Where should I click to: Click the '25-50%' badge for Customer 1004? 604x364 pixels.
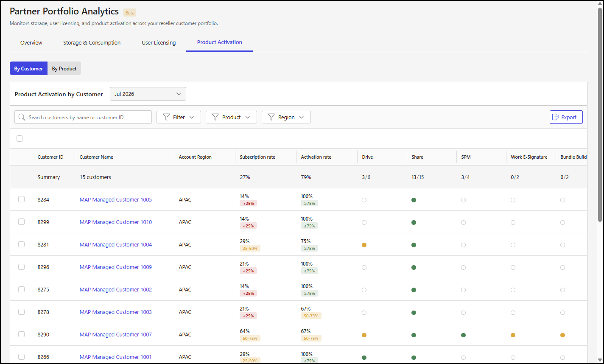coord(250,248)
